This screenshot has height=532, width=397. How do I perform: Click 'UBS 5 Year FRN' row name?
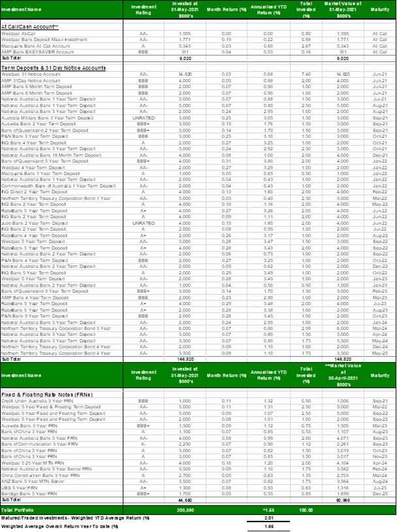pos(20,488)
